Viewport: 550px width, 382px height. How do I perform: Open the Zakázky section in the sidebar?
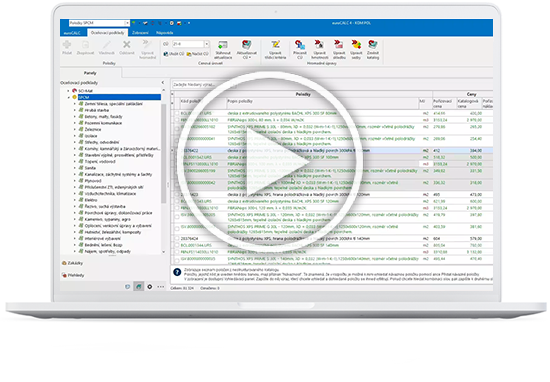73,263
